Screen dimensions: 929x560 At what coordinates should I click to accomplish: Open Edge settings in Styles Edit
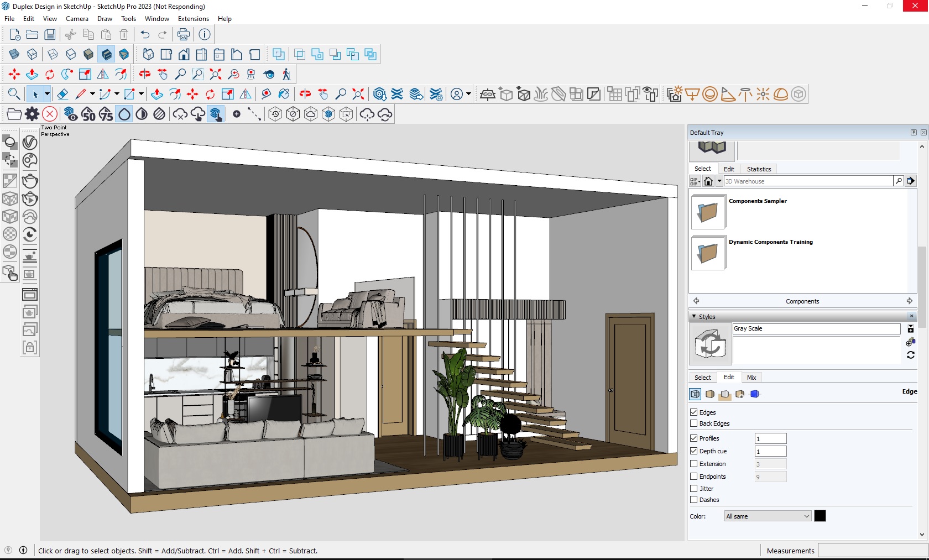pos(695,394)
